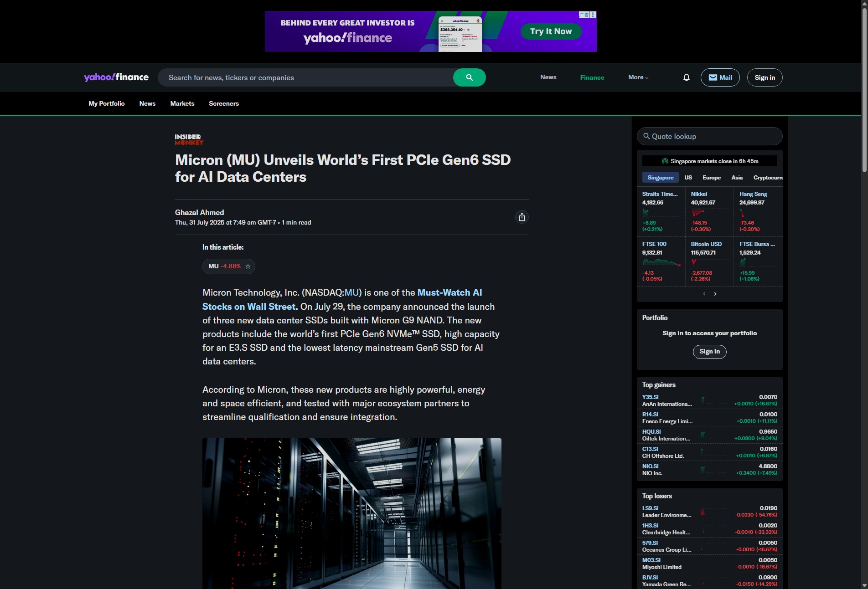The image size is (868, 589).
Task: Select the Cryptocurrencies markets tab
Action: [768, 178]
